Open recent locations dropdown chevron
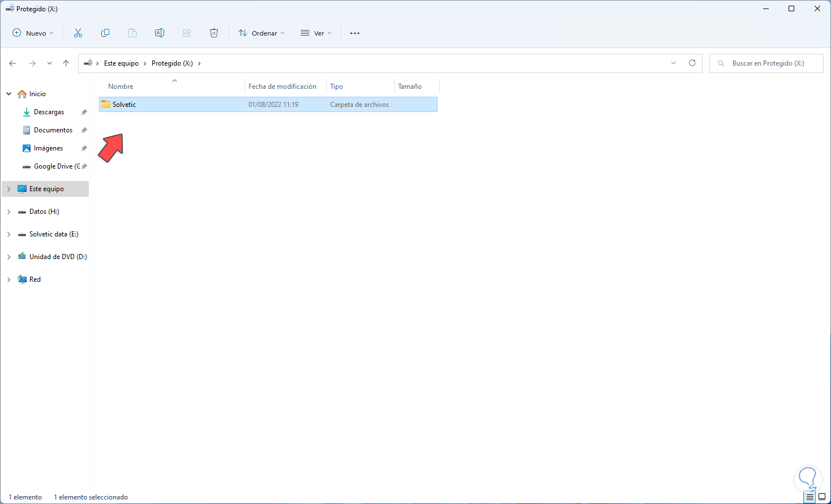This screenshot has width=831, height=504. click(50, 63)
